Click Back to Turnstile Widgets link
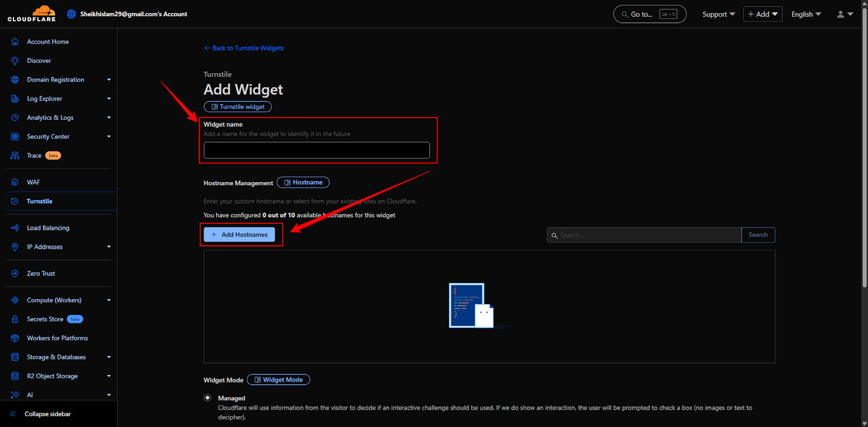 pyautogui.click(x=244, y=48)
